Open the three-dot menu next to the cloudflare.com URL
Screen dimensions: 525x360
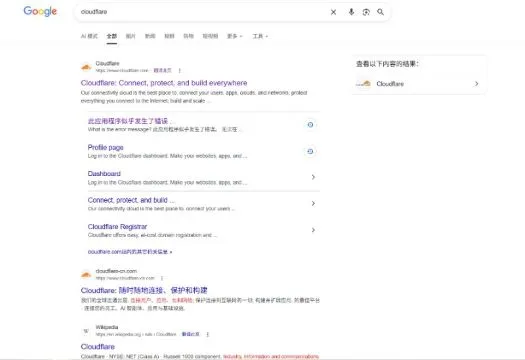tap(180, 70)
